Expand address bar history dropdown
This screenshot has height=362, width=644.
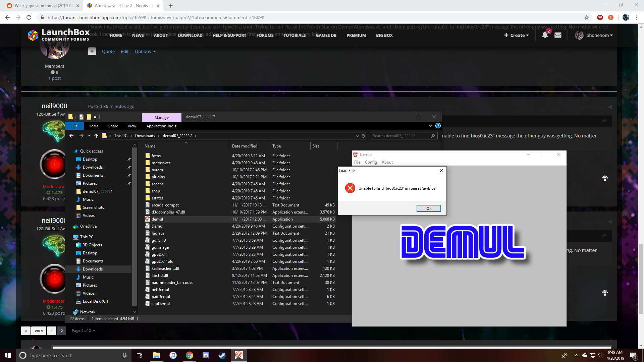pyautogui.click(x=357, y=136)
